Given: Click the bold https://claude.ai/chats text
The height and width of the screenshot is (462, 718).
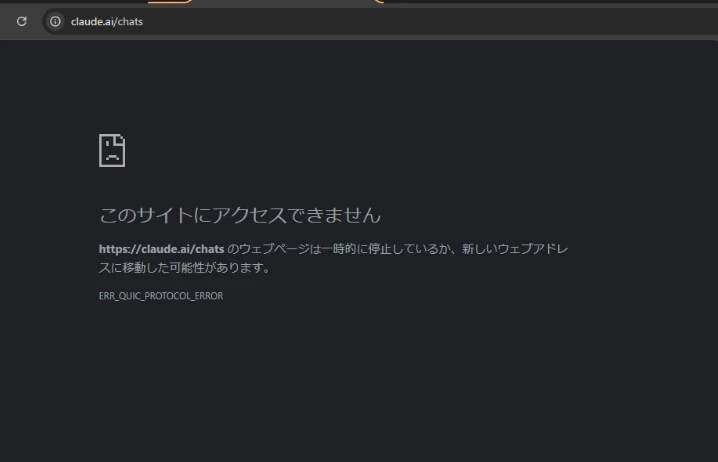Looking at the screenshot, I should [162, 249].
